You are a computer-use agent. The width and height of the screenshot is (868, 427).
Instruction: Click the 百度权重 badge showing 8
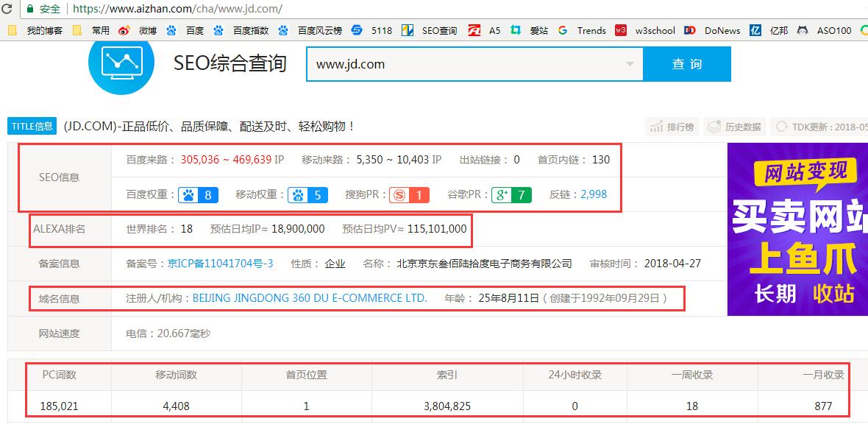(198, 195)
